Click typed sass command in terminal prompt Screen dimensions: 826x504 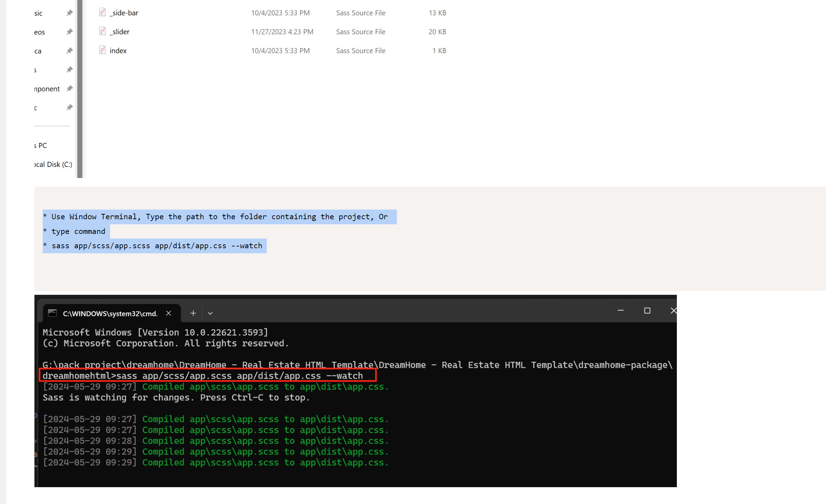point(239,376)
